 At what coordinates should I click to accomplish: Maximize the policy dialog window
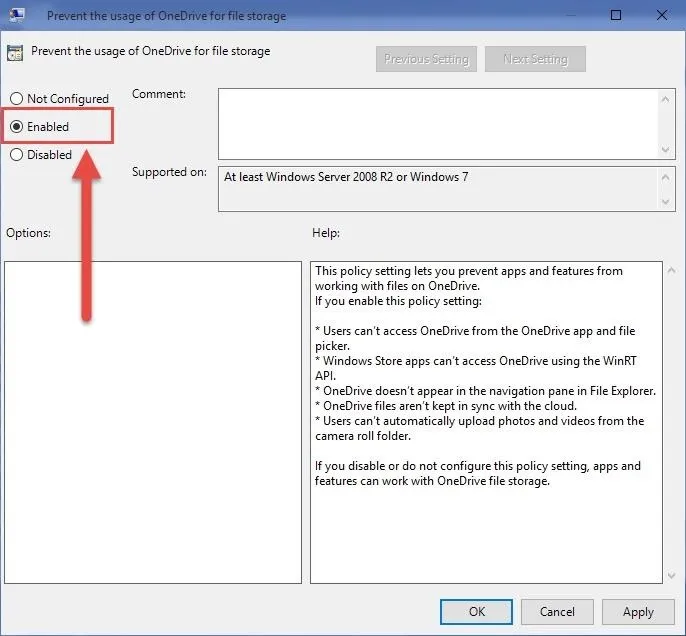[x=616, y=15]
